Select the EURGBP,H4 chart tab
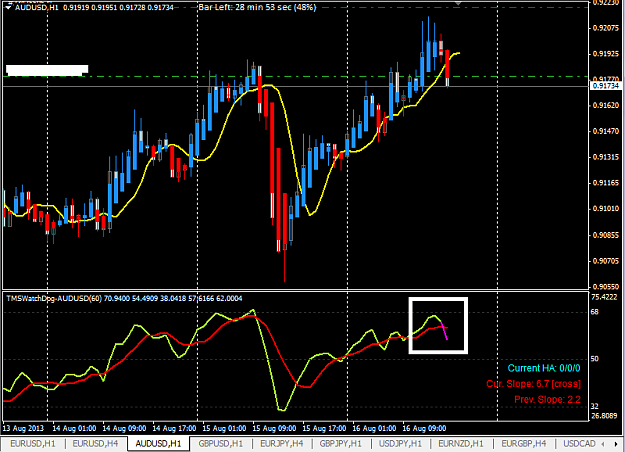 pyautogui.click(x=523, y=444)
